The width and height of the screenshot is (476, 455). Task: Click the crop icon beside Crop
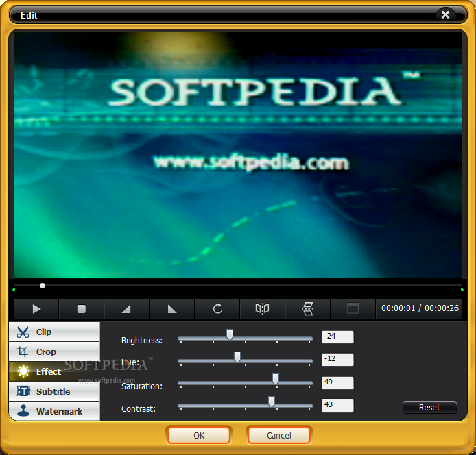tap(23, 352)
